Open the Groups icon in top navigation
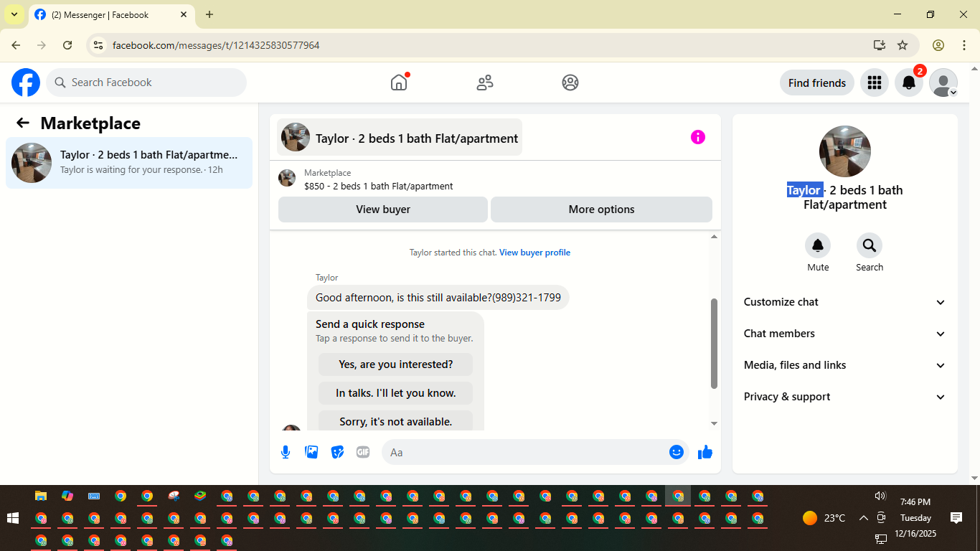The height and width of the screenshot is (551, 980). point(570,83)
